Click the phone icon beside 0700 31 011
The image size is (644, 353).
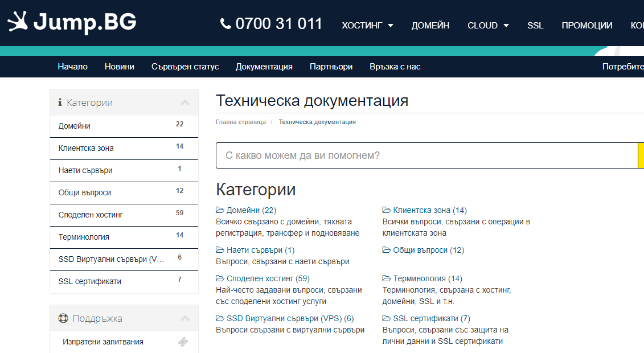225,24
